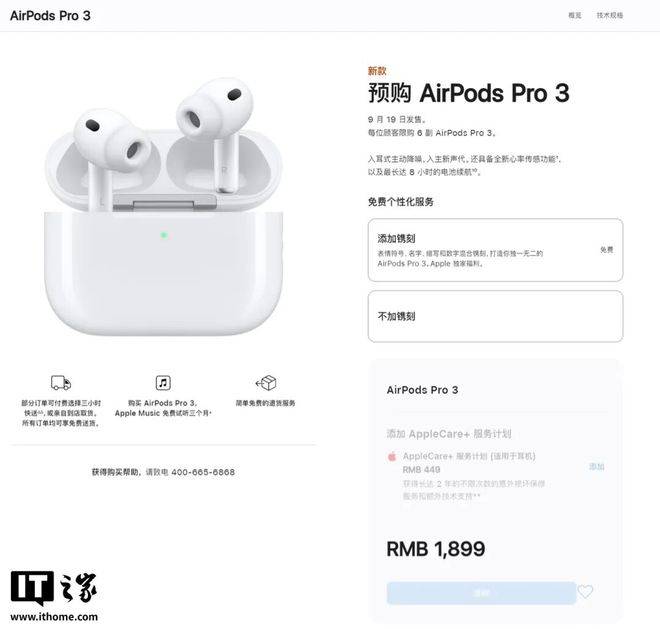This screenshot has height=629, width=660.
Task: Click the Apple Music note icon
Action: [163, 383]
